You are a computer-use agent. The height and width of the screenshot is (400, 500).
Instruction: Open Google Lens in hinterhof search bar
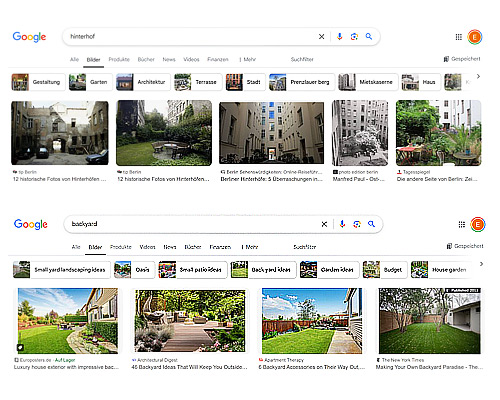(354, 37)
